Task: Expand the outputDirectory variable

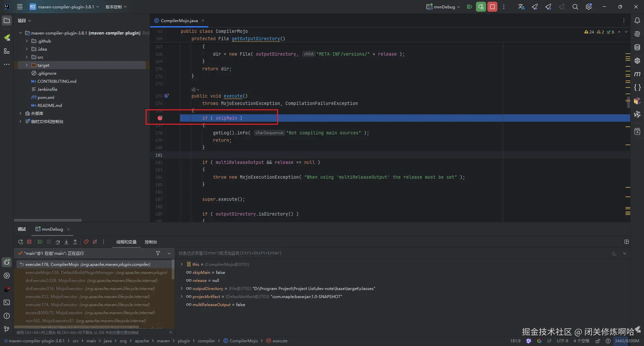Action: coord(182,288)
